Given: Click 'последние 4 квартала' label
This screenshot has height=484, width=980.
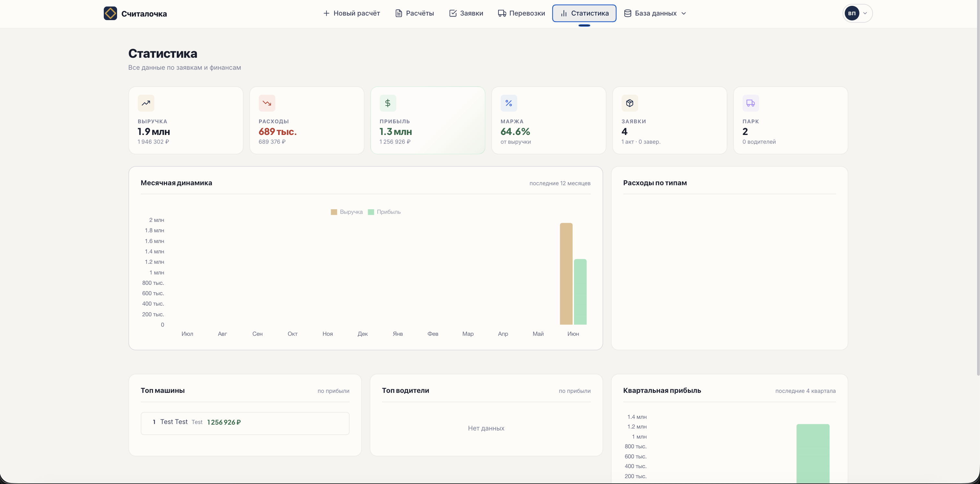Looking at the screenshot, I should coord(806,391).
